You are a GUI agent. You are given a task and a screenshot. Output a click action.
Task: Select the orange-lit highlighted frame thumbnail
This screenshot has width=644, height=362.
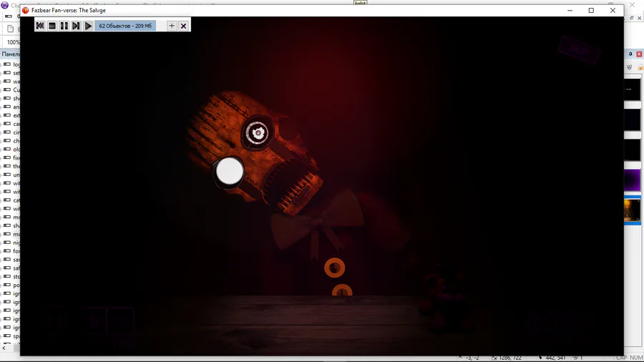click(x=633, y=210)
